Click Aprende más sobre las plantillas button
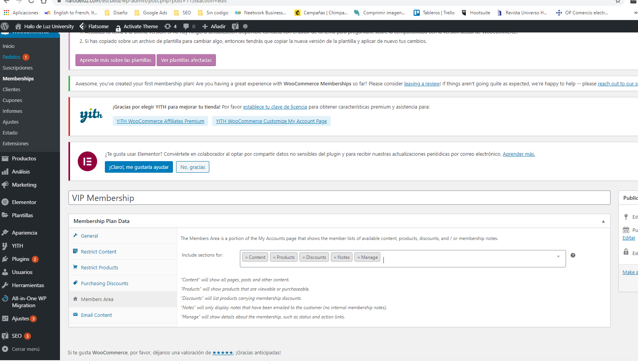Viewport: 638px width, 364px height. coord(115,60)
